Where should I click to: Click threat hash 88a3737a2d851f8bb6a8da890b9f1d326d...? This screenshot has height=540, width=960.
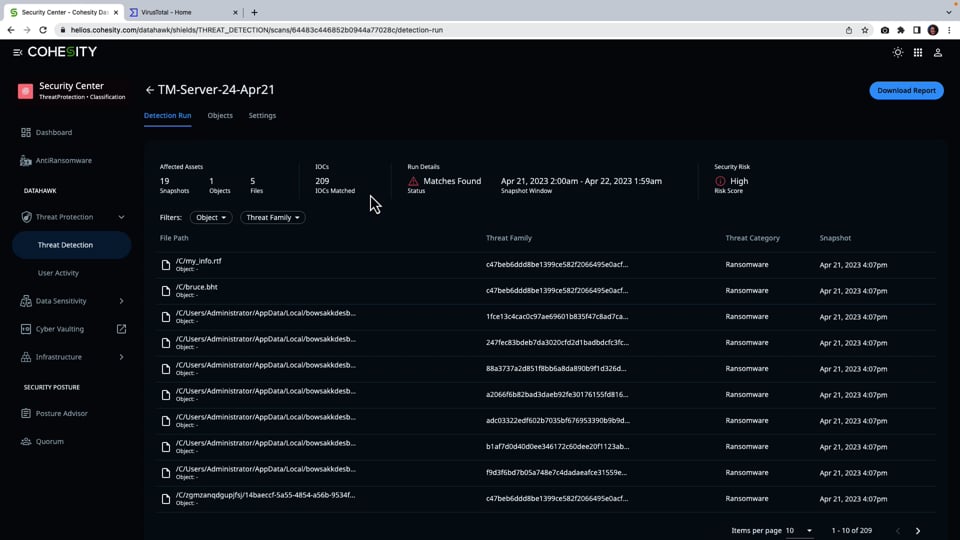click(556, 369)
